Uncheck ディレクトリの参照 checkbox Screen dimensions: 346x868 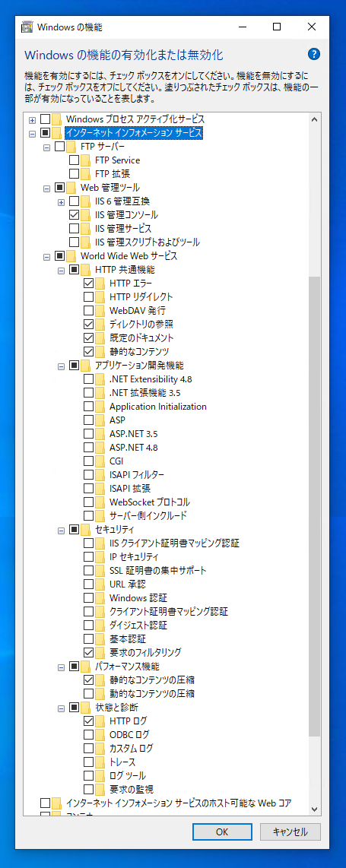(88, 325)
